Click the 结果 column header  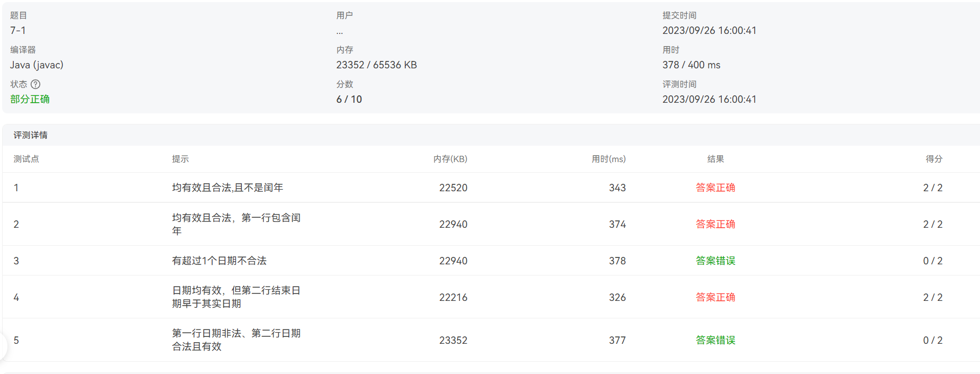(715, 159)
